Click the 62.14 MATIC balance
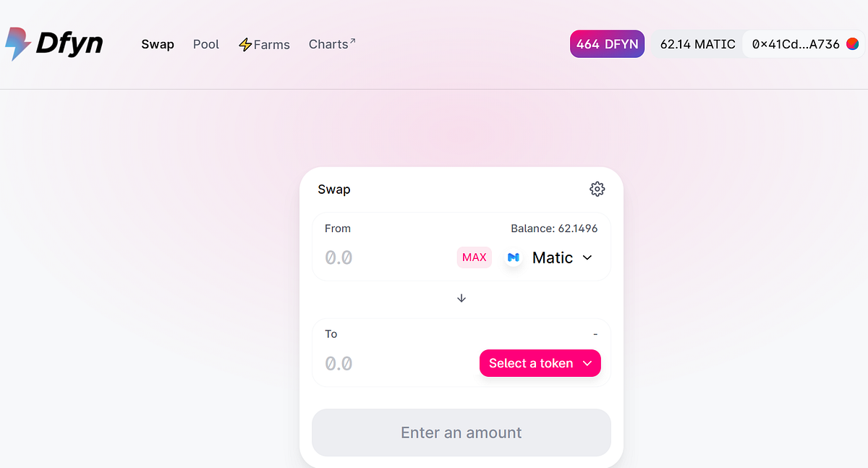Viewport: 868px width, 468px height. [x=697, y=44]
